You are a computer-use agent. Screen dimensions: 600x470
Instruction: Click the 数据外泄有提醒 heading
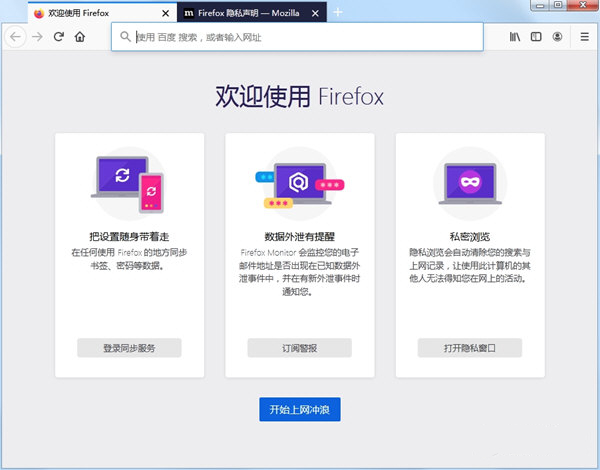(300, 237)
